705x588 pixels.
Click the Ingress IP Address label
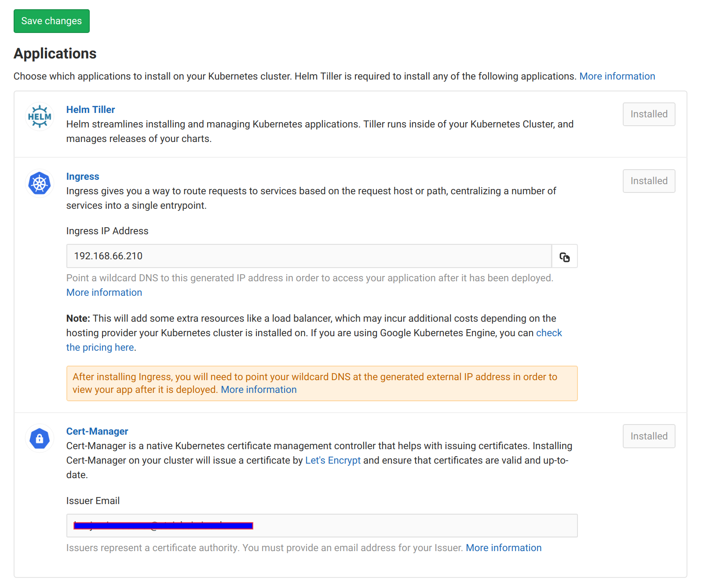(107, 231)
